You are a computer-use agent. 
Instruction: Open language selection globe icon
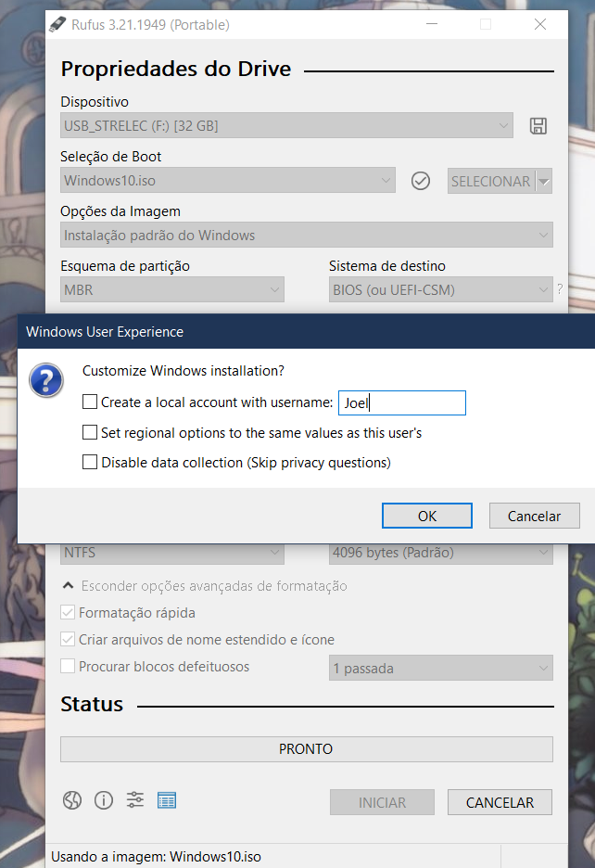click(72, 800)
